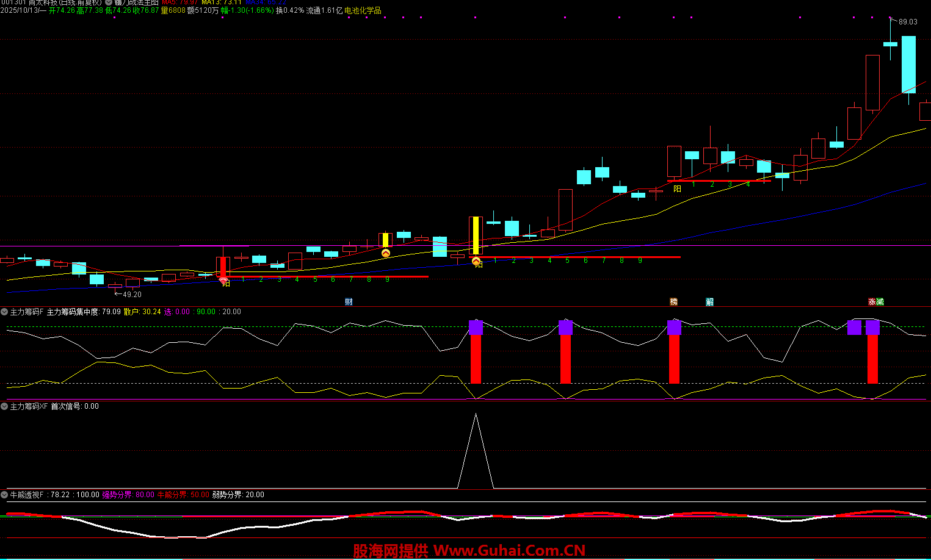
Task: Click the 电池化学品 sector link
Action: [x=363, y=10]
